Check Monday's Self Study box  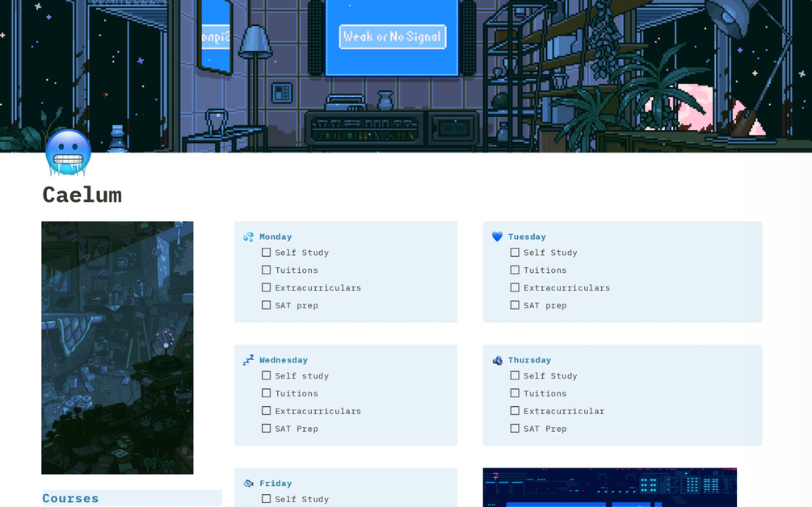click(x=266, y=253)
